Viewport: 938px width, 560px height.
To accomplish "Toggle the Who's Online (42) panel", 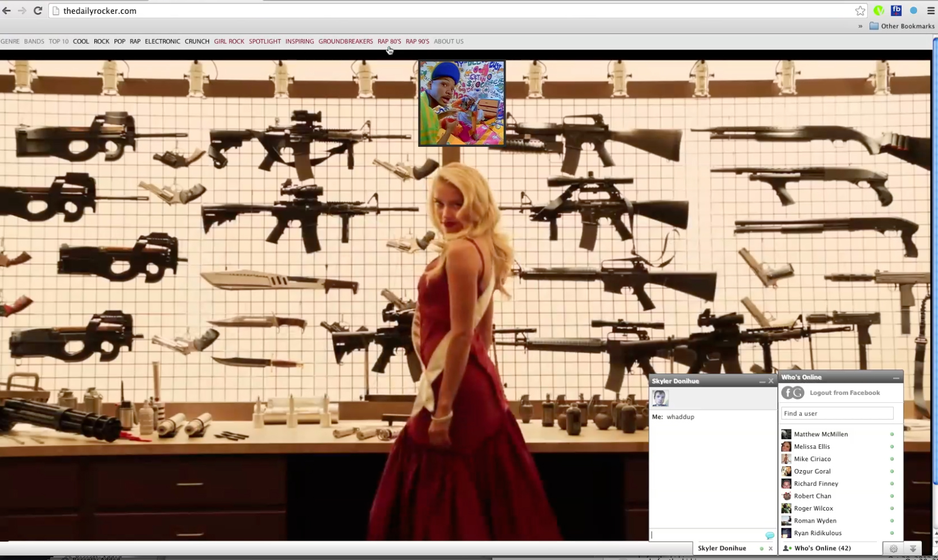I will click(822, 548).
